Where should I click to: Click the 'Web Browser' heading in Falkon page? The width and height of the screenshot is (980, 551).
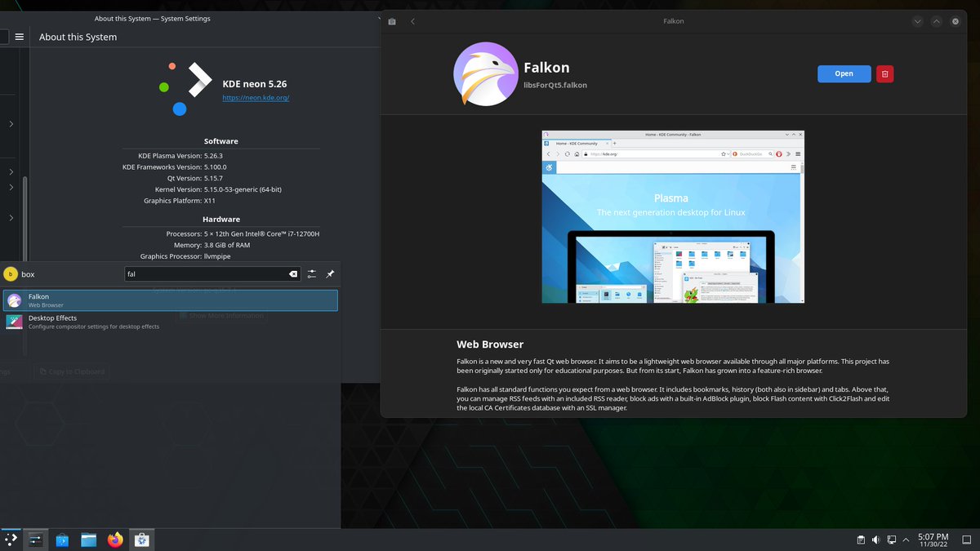490,344
